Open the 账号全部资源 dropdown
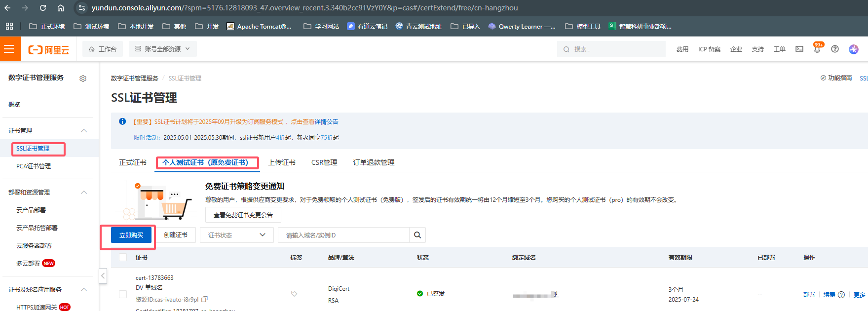The image size is (868, 311). [x=163, y=49]
